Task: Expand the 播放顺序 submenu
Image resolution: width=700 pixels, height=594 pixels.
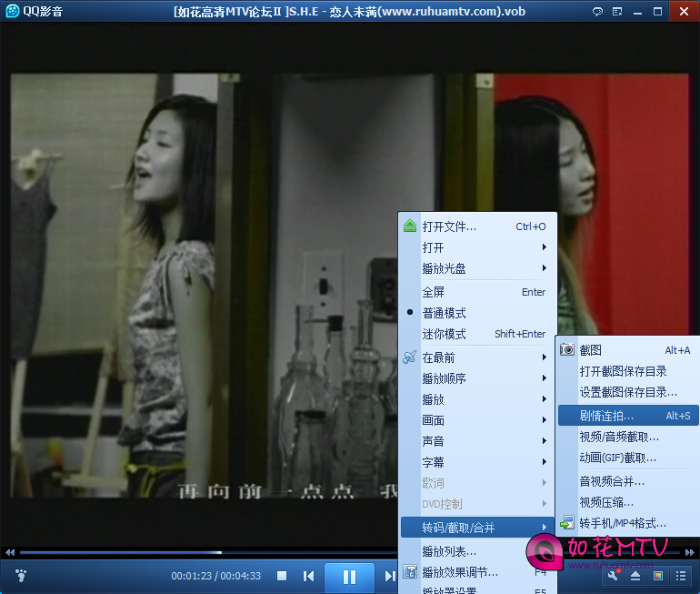Action: coord(477,378)
